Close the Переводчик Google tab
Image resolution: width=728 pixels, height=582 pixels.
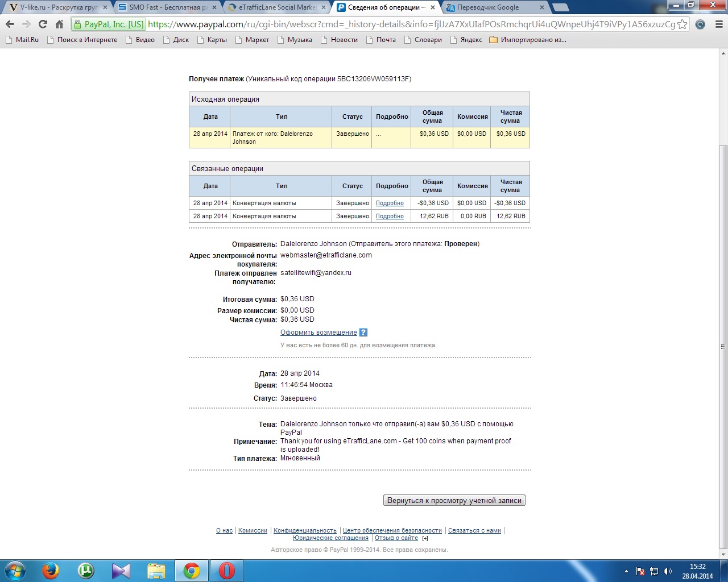coord(541,7)
